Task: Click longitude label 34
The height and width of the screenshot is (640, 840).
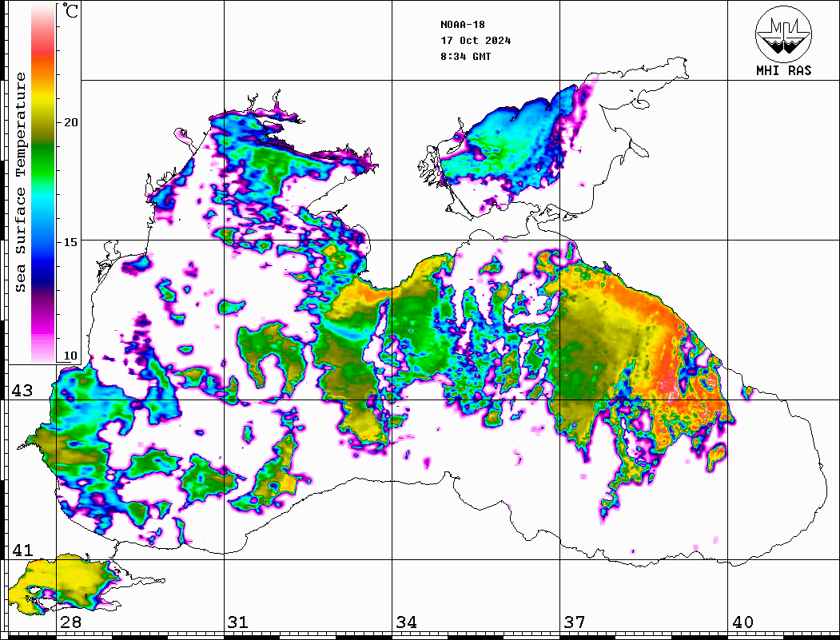Action: [407, 622]
